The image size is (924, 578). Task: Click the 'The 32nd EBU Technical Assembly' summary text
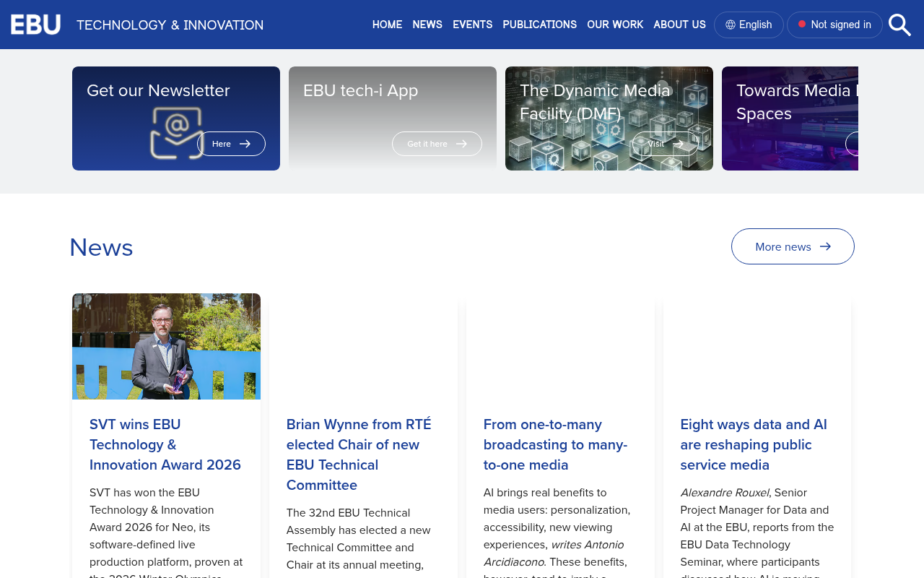pyautogui.click(x=359, y=539)
